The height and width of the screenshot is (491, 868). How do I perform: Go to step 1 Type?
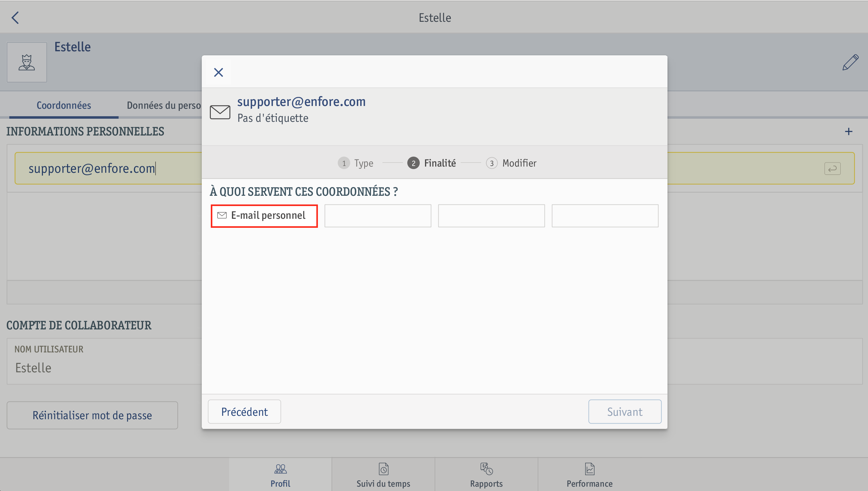tap(355, 163)
